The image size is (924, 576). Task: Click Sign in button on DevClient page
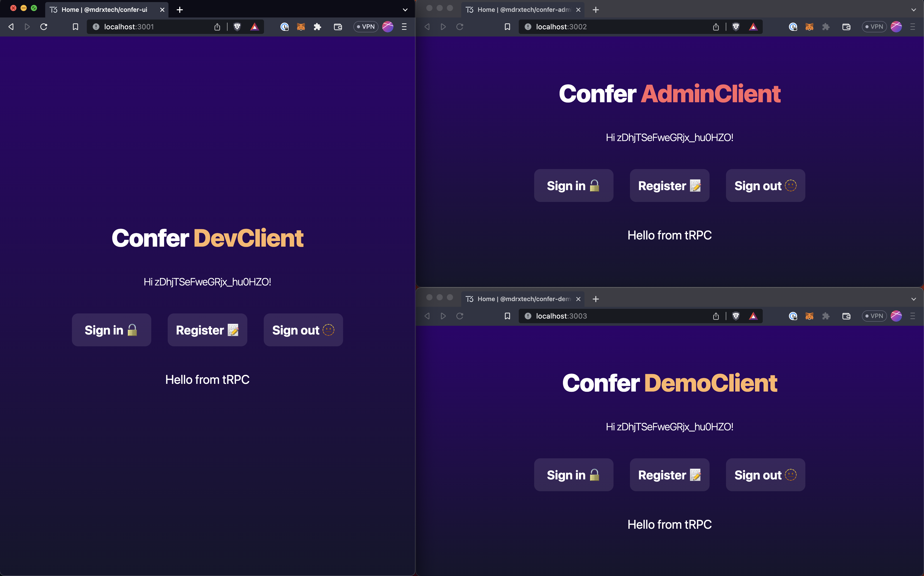pos(111,330)
